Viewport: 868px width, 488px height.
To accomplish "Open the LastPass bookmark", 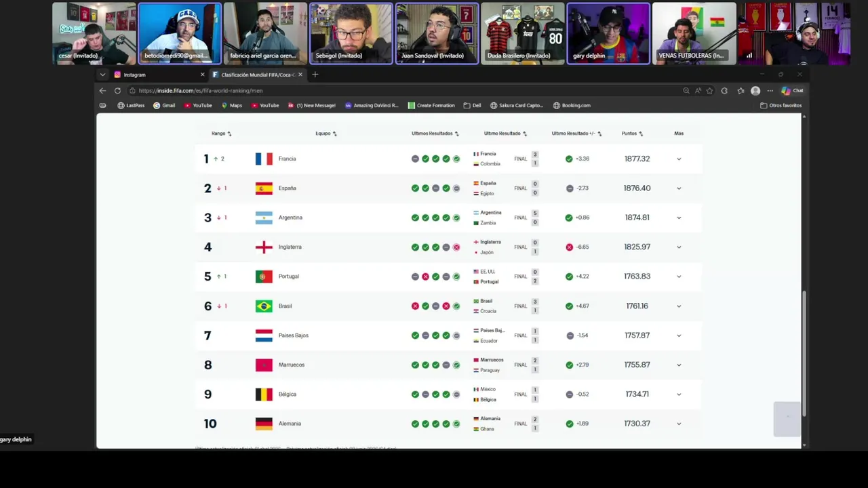I will (x=131, y=106).
